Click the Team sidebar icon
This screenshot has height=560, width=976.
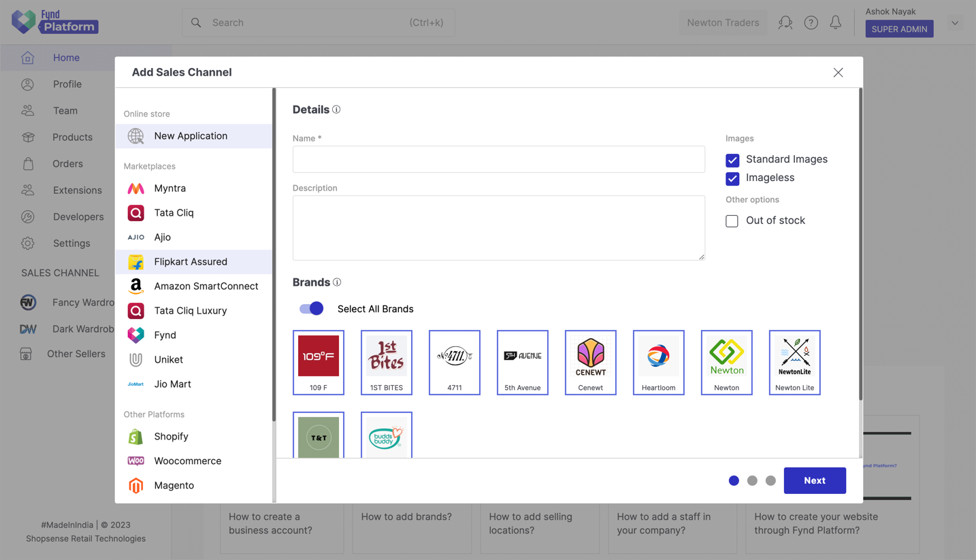[x=28, y=111]
